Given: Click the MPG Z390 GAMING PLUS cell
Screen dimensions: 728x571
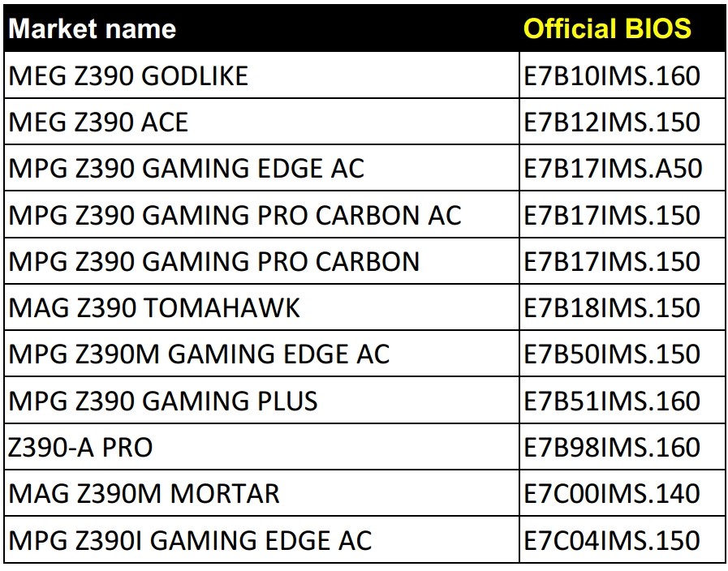Looking at the screenshot, I should click(163, 401).
